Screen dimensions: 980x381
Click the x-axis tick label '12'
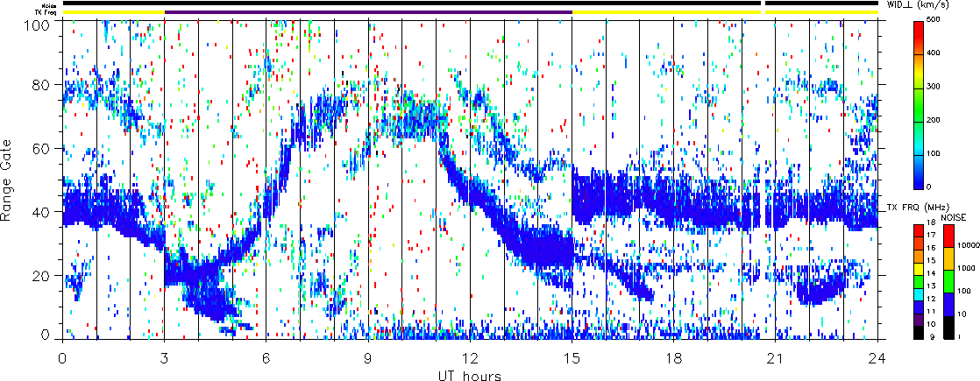(470, 360)
